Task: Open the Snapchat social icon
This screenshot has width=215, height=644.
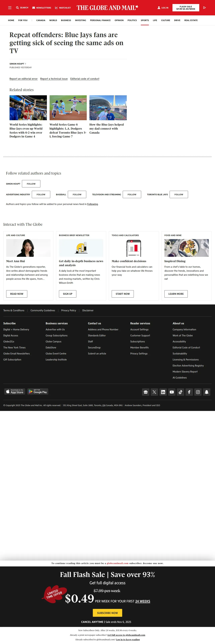Action: [x=207, y=392]
